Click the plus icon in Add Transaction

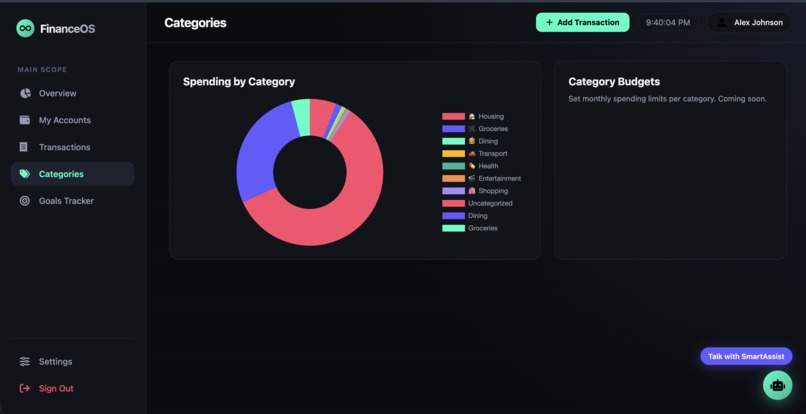click(x=549, y=23)
